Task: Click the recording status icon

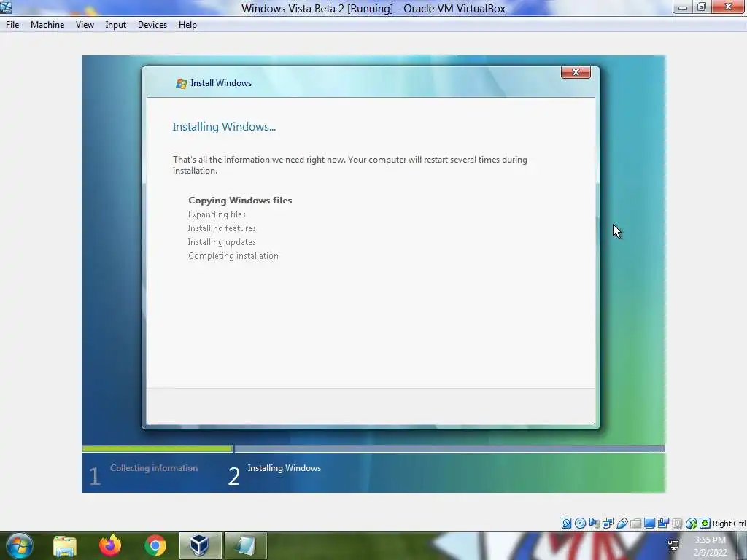Action: pos(663,524)
